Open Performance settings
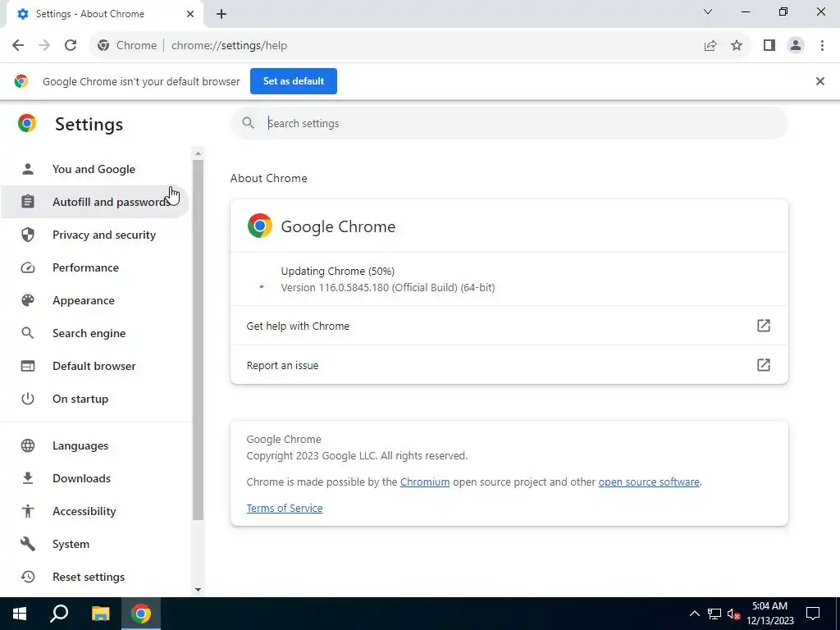Image resolution: width=840 pixels, height=630 pixels. tap(94, 267)
